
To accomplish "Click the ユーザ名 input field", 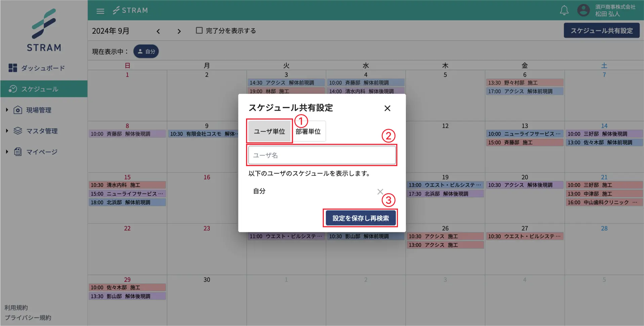I will click(322, 155).
